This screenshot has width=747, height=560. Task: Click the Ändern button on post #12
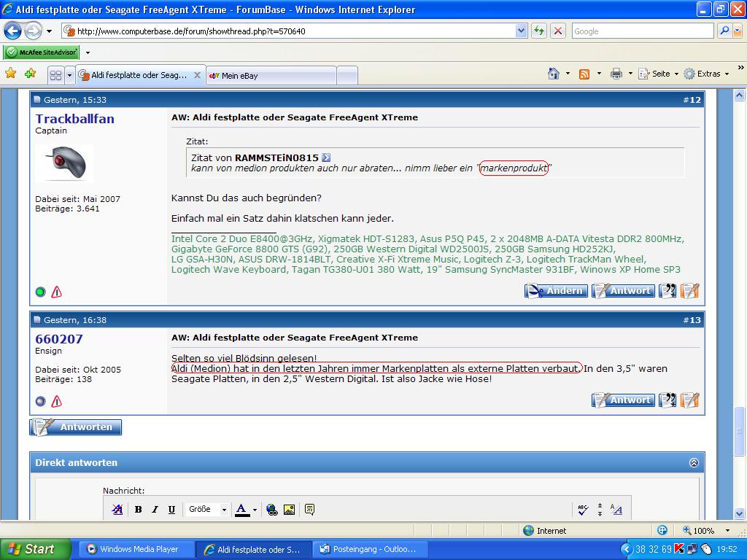[556, 290]
